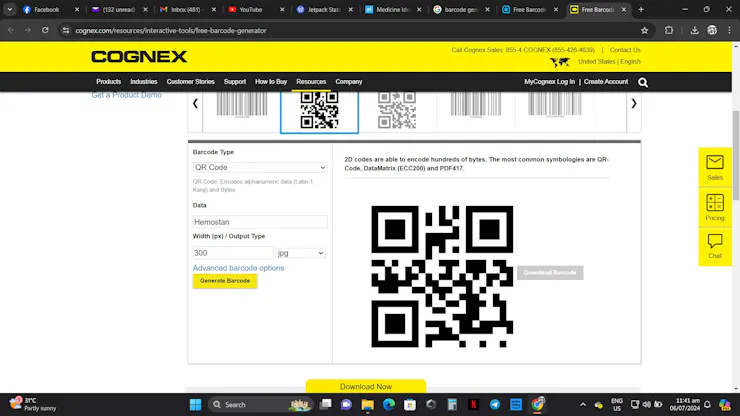Screen dimensions: 740x416
Task: Open the output type jpg dropdown
Action: coord(301,253)
